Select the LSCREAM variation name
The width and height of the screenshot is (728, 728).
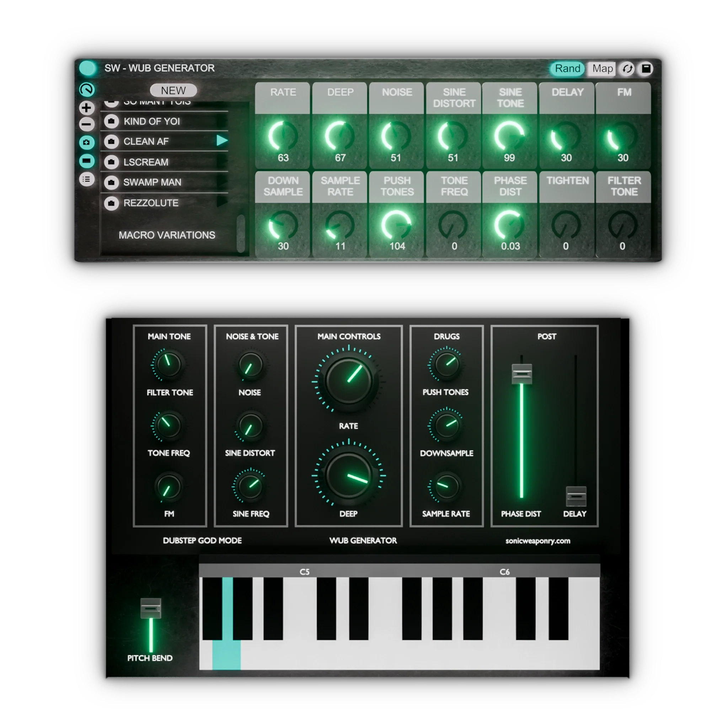(146, 162)
